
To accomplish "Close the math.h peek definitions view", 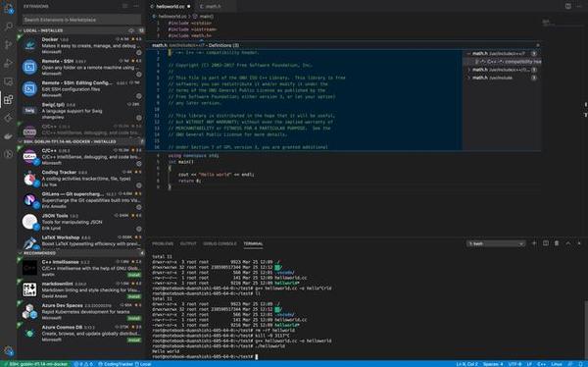I will (x=538, y=45).
